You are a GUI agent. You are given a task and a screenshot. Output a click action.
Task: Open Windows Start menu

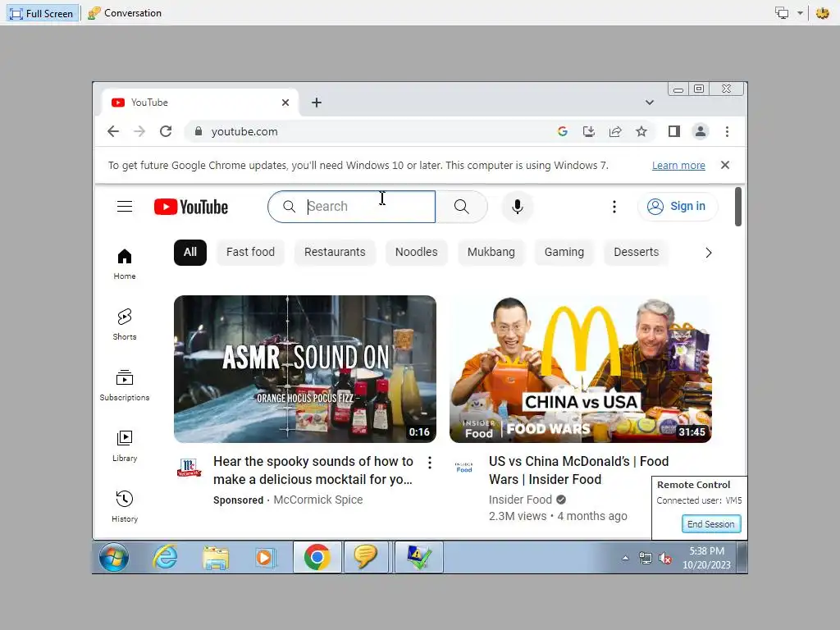pyautogui.click(x=113, y=558)
